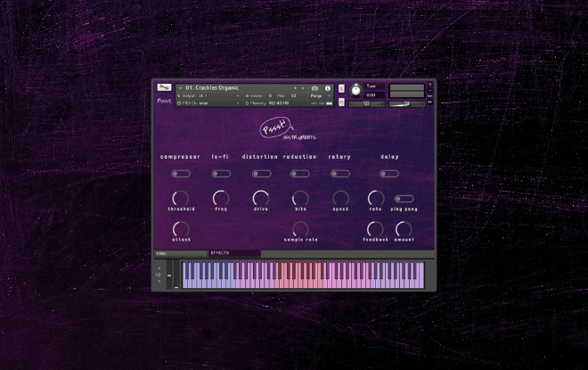Enable the compressor effect switch
The height and width of the screenshot is (370, 588).
(x=181, y=174)
